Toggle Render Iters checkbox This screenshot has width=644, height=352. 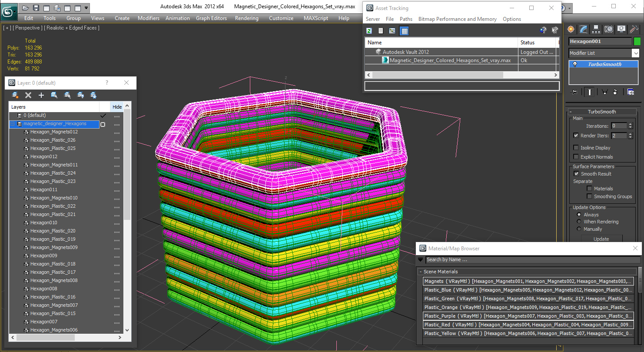click(576, 136)
